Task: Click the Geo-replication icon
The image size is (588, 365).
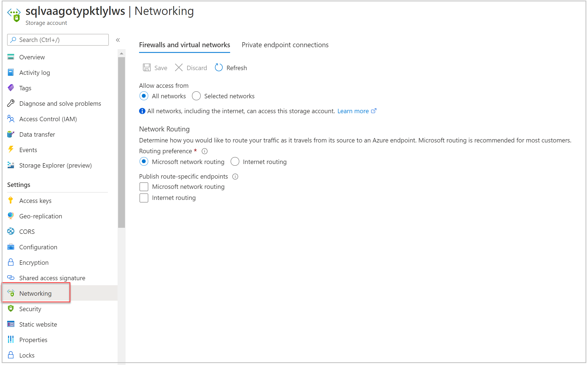Action: (10, 216)
